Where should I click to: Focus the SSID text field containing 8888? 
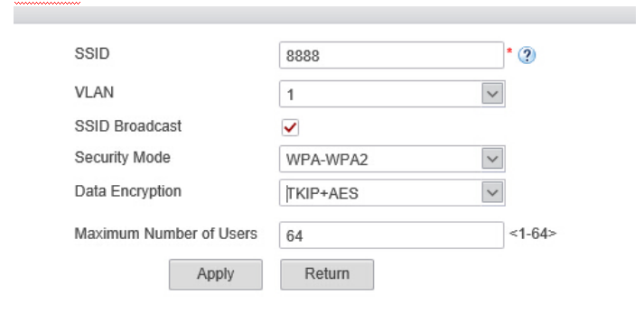click(x=391, y=55)
